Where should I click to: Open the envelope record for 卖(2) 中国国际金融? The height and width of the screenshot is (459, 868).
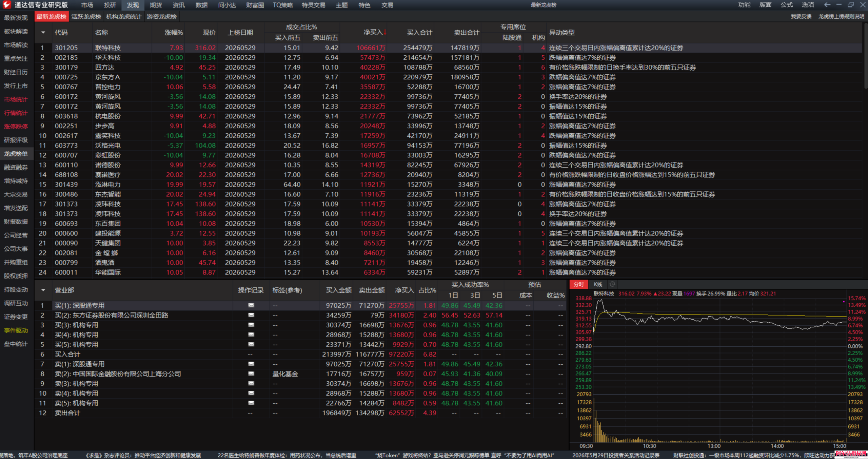pyautogui.click(x=251, y=374)
